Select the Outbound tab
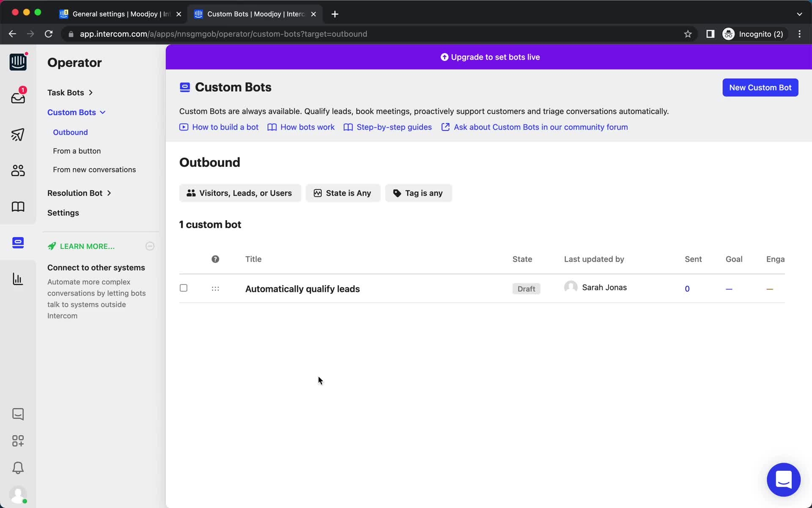The width and height of the screenshot is (812, 508). (x=70, y=132)
